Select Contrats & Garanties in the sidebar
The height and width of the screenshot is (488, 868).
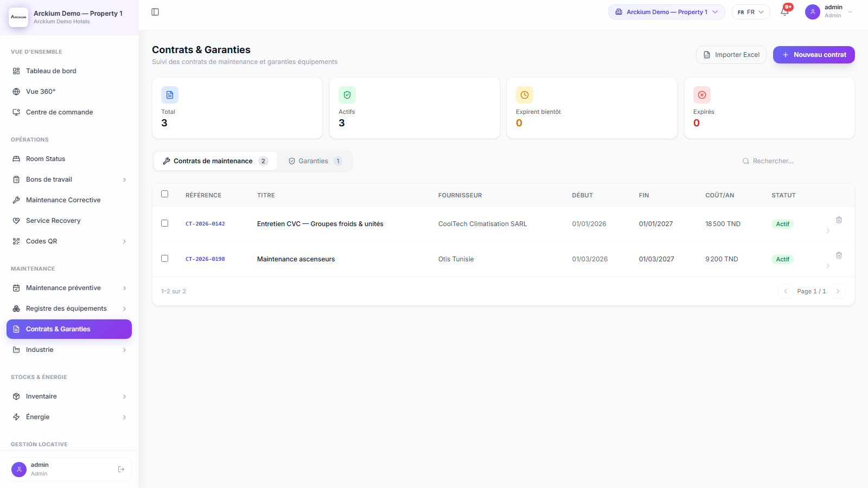click(x=69, y=329)
